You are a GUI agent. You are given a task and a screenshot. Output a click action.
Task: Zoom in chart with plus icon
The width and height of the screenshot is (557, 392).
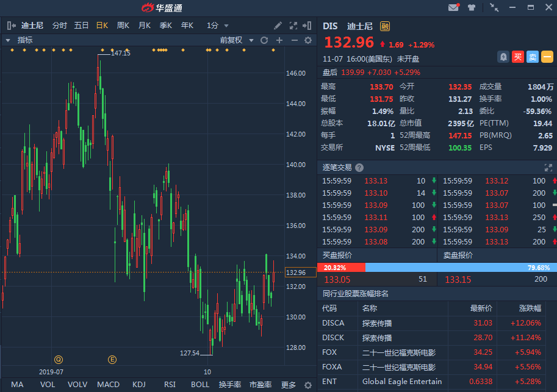(279, 40)
